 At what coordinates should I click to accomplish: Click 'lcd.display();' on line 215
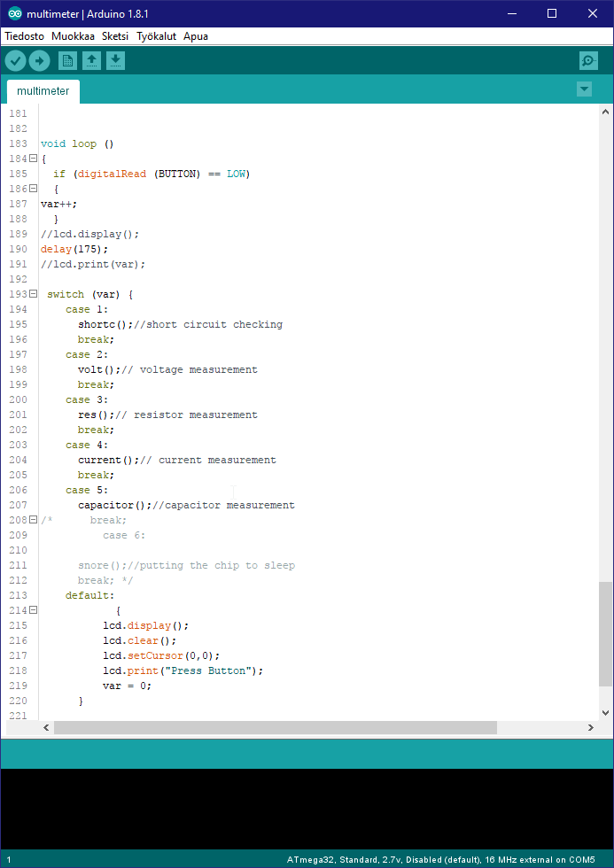(145, 625)
